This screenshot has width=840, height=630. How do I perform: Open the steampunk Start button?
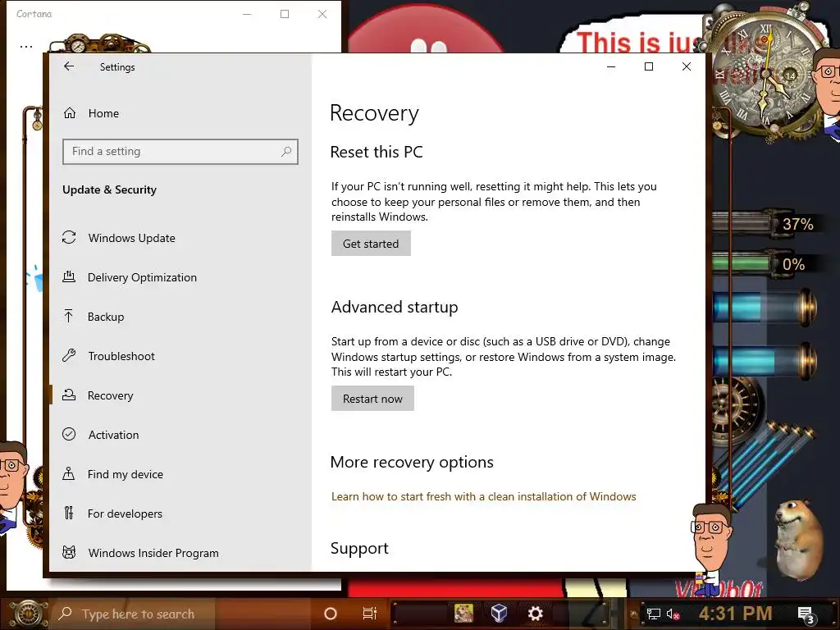[x=28, y=614]
